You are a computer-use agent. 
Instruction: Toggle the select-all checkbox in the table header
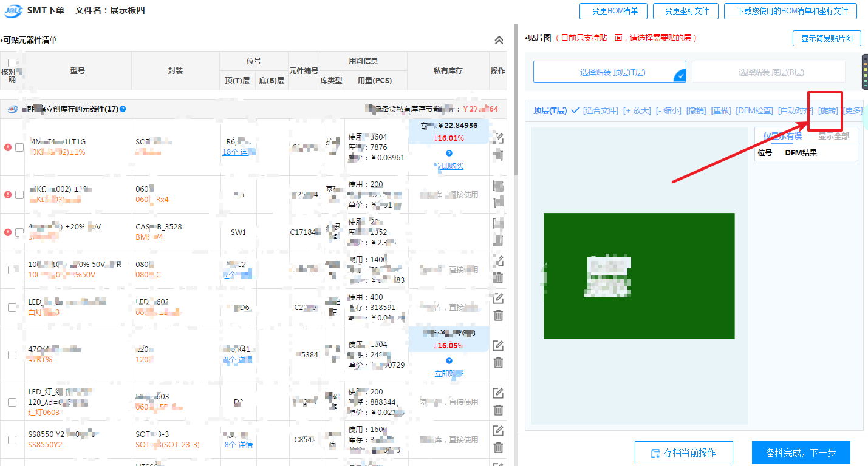(12, 63)
